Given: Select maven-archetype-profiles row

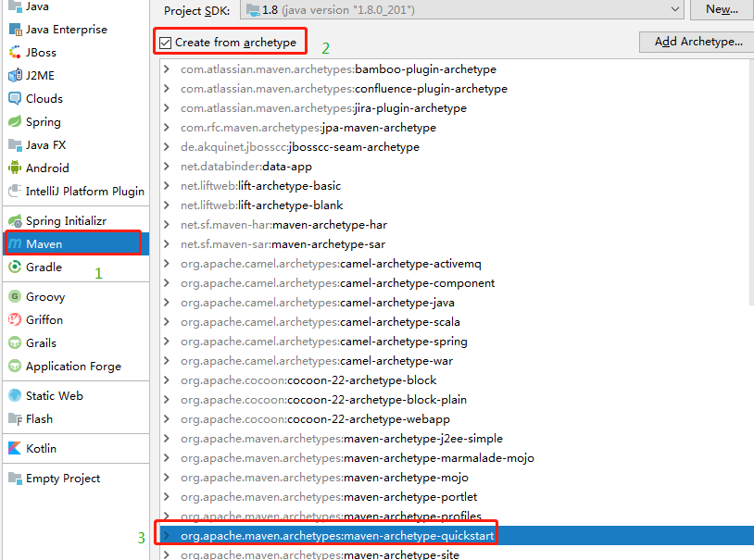Looking at the screenshot, I should [455, 516].
